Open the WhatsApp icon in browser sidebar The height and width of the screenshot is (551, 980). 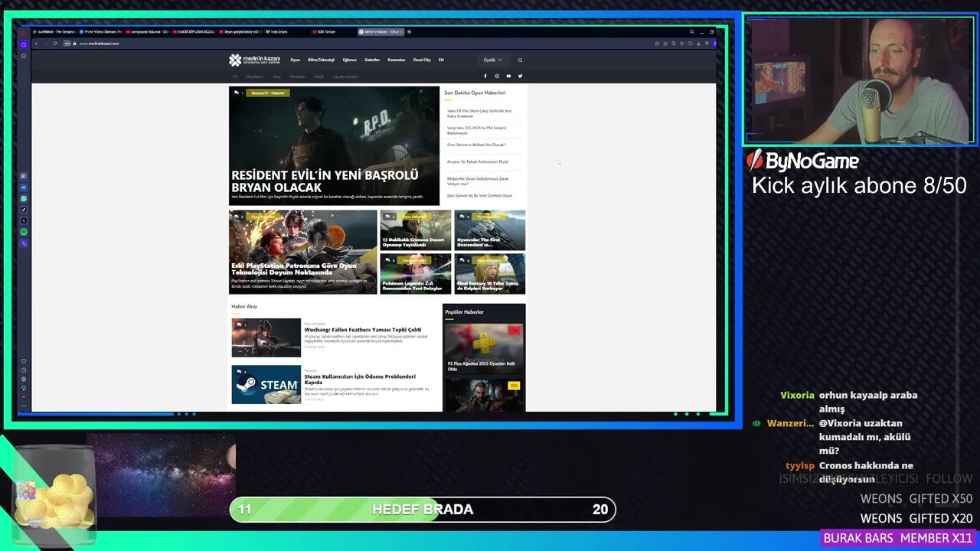pyautogui.click(x=24, y=199)
